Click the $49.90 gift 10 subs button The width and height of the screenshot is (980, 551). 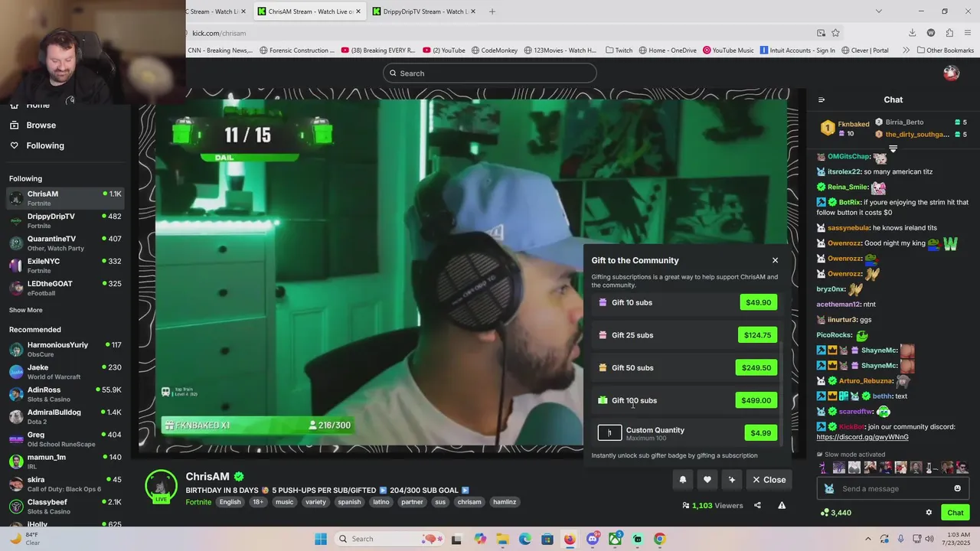[x=758, y=302]
